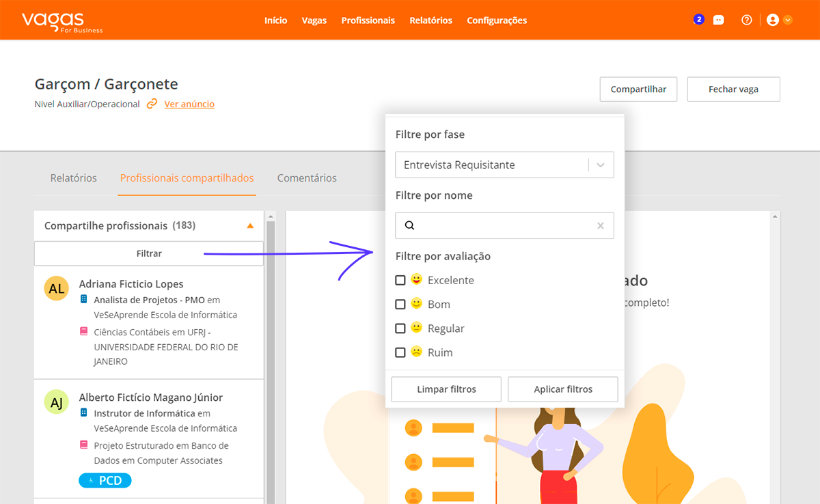Click the Bom smiley face icon
This screenshot has height=504, width=820.
[x=417, y=304]
